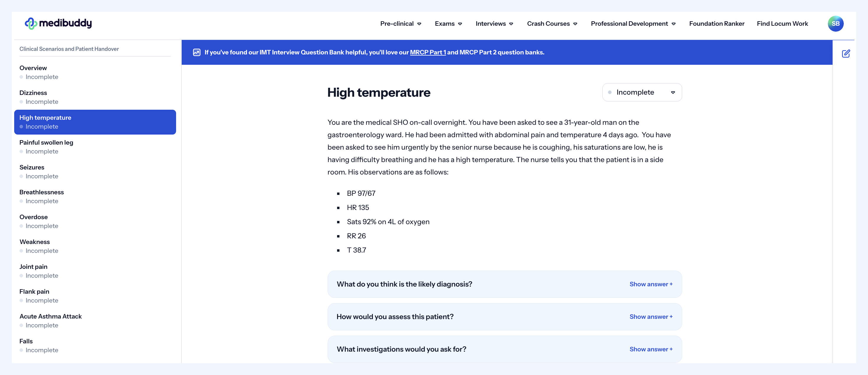The image size is (868, 375).
Task: Select the Overdose scenario in sidebar
Action: (33, 217)
